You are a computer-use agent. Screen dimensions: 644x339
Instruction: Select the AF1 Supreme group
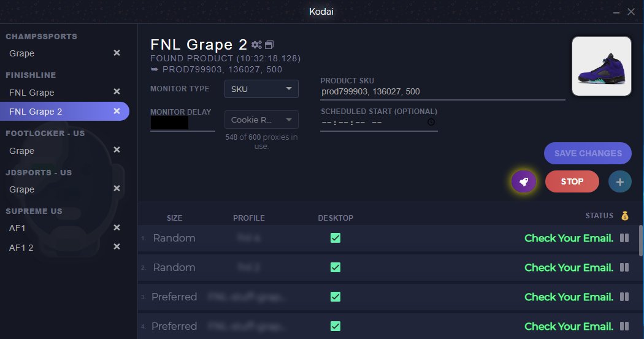[17, 228]
